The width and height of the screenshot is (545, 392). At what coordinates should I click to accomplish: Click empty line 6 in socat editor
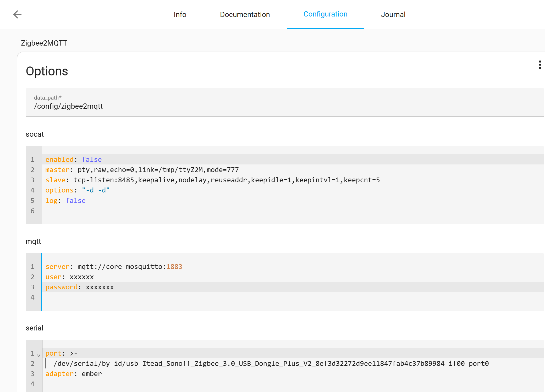pos(293,211)
